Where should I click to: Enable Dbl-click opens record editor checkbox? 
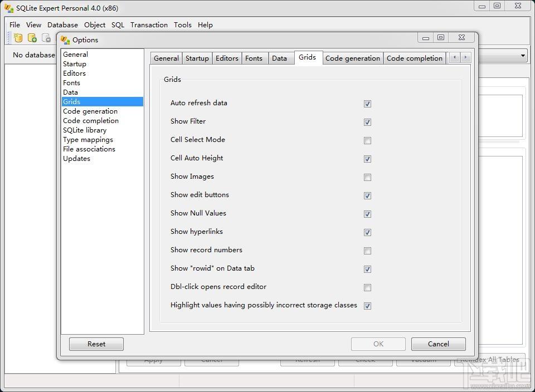(x=367, y=288)
